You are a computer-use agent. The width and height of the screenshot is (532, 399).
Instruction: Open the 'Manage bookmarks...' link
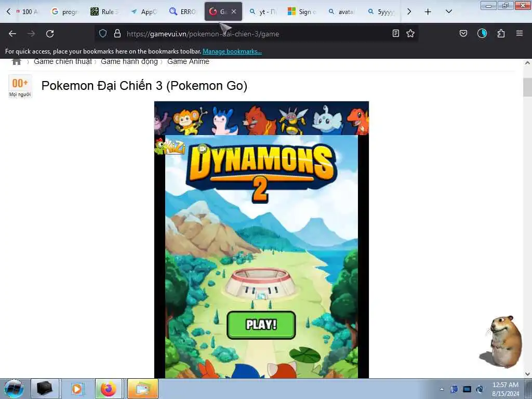tap(232, 51)
